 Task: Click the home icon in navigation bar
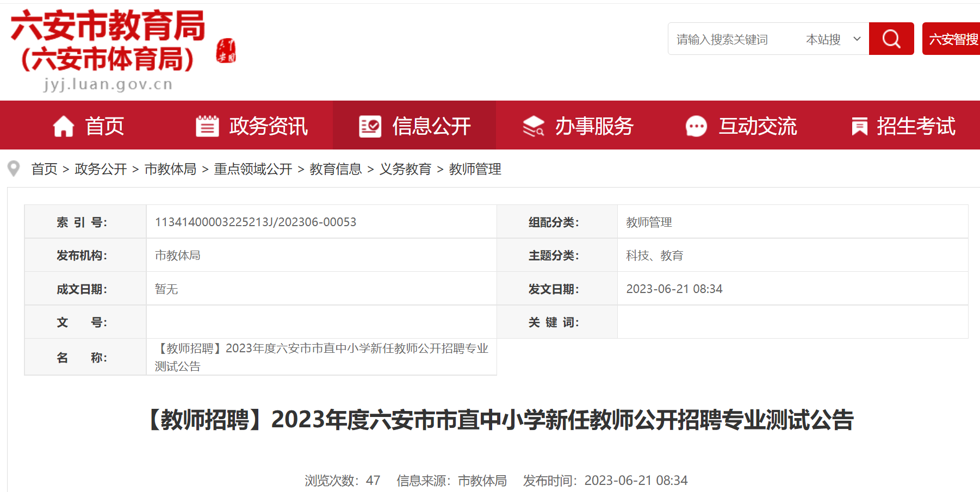tap(64, 127)
